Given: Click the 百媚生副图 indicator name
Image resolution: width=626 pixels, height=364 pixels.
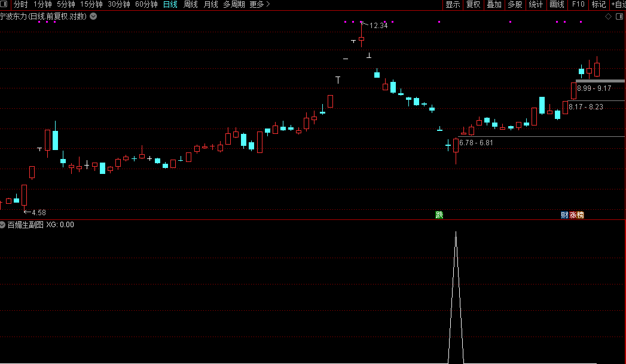Looking at the screenshot, I should click(x=25, y=225).
